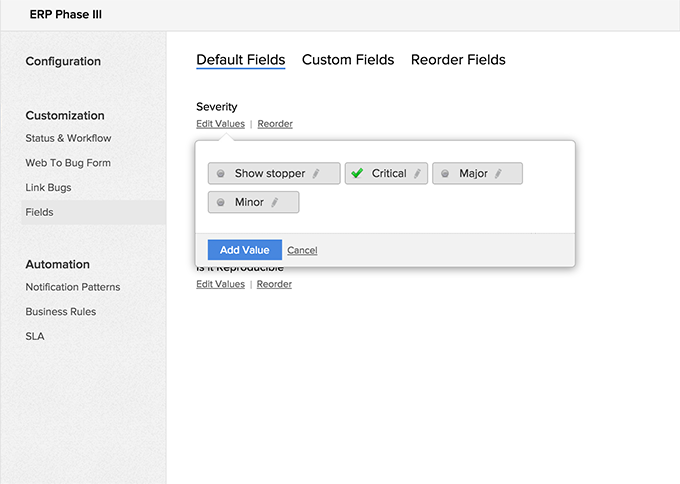Toggle the green check on Critical
Image resolution: width=680 pixels, height=484 pixels.
coord(357,174)
